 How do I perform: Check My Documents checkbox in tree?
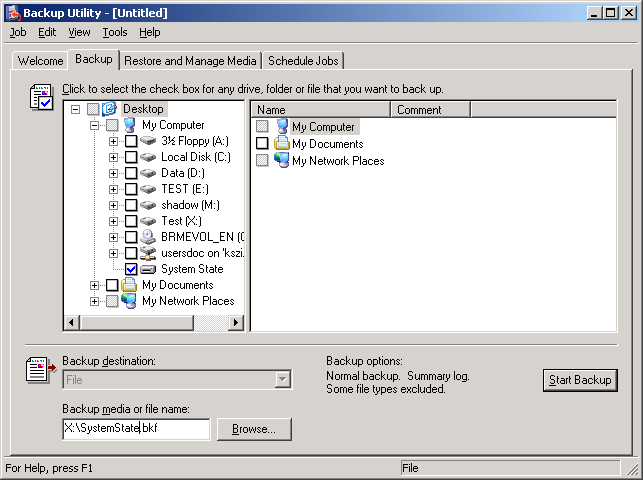tap(112, 285)
